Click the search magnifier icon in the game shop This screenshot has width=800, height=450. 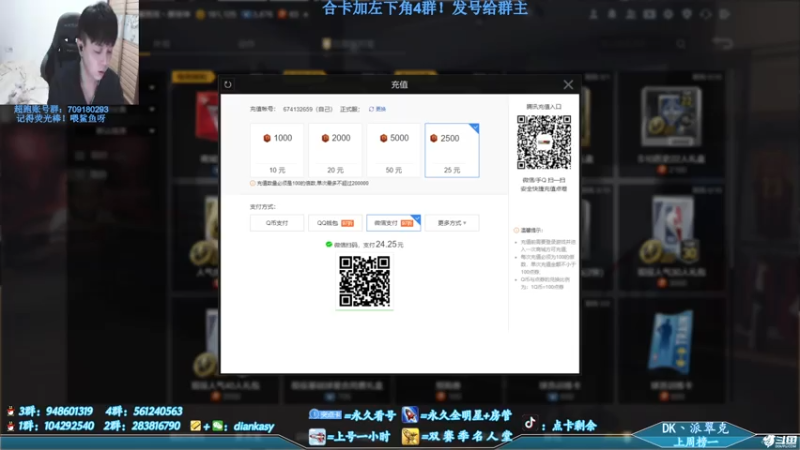click(x=681, y=44)
